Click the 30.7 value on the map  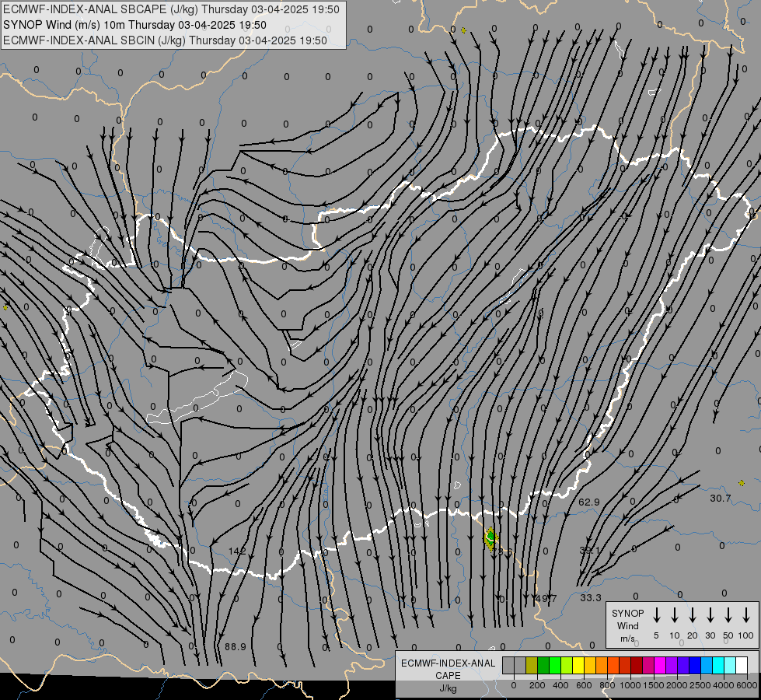[721, 498]
